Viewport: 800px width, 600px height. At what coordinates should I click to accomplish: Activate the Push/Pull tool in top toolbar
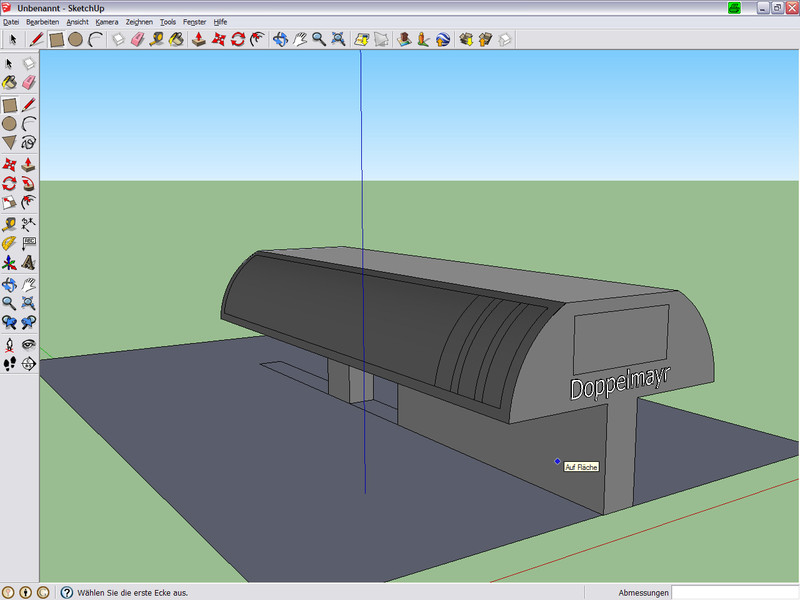tap(198, 39)
